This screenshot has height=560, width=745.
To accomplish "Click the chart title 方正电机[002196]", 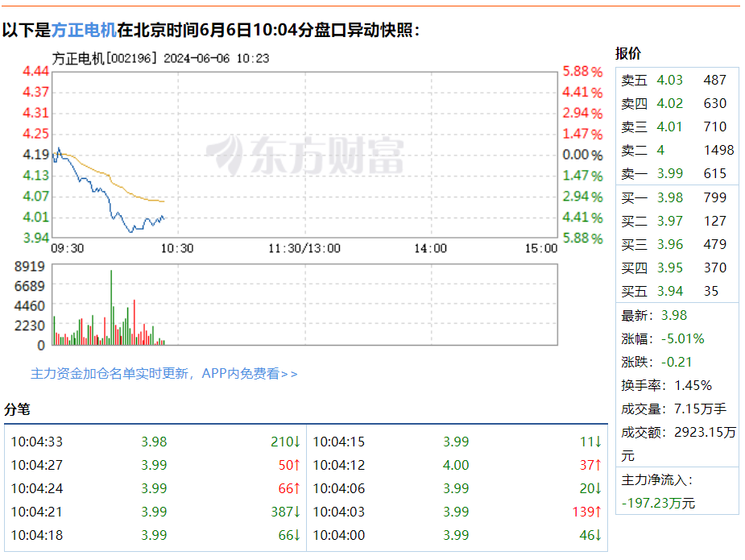I will click(x=104, y=59).
